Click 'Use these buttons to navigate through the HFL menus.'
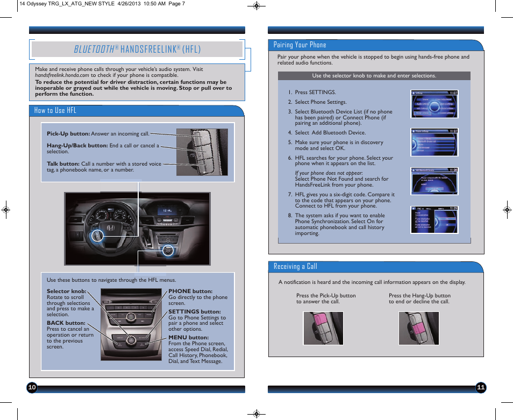Image resolution: width=513 pixels, height=420 pixels. [x=111, y=280]
